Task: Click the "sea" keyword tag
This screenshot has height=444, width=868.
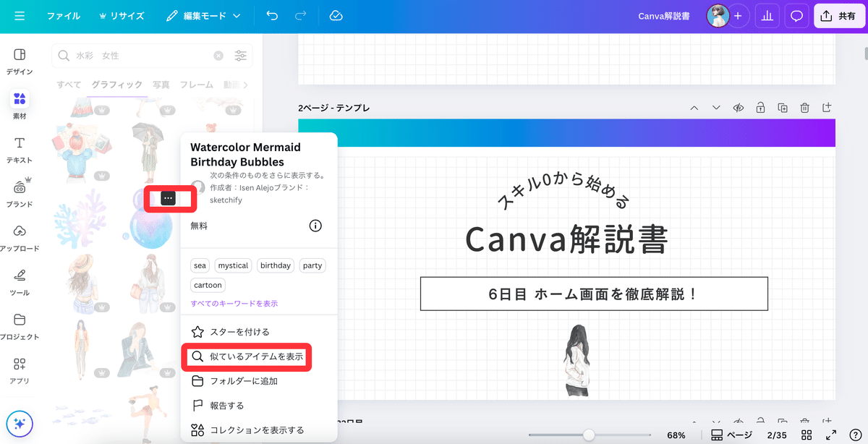Action: click(x=199, y=265)
